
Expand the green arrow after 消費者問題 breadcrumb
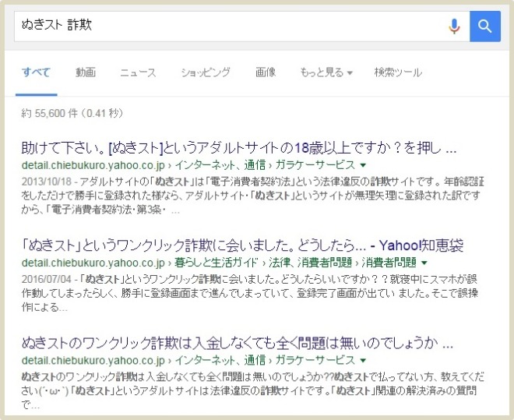[x=423, y=263]
